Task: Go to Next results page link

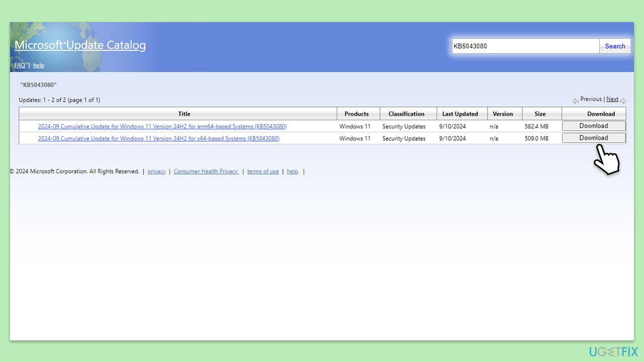Action: point(612,99)
